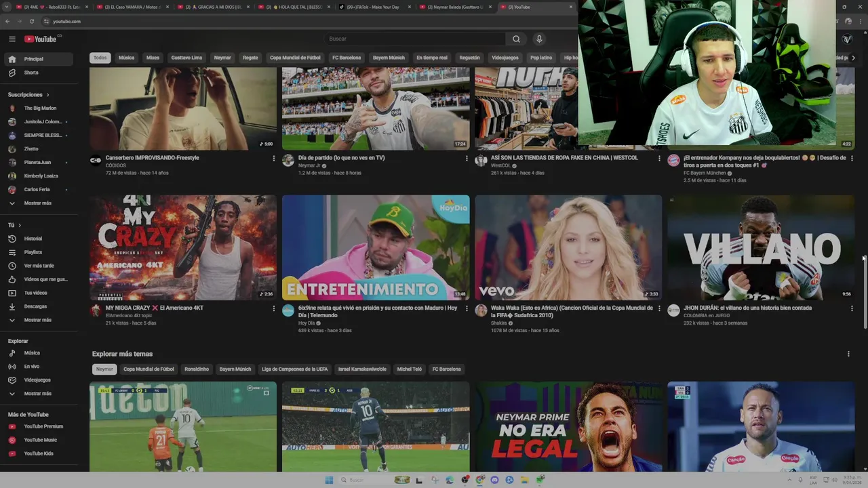Play the Waka Waka Shakira thumbnail
Screen dimensions: 868x488
568,247
